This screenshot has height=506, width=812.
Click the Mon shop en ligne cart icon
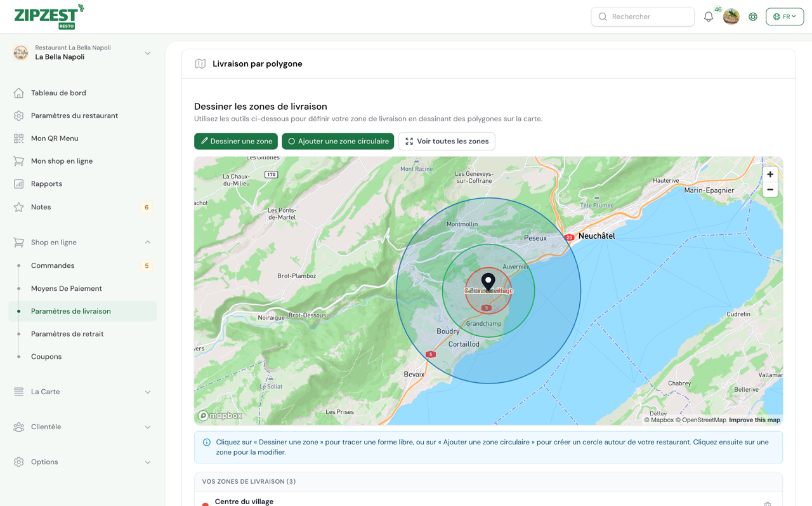pyautogui.click(x=19, y=161)
